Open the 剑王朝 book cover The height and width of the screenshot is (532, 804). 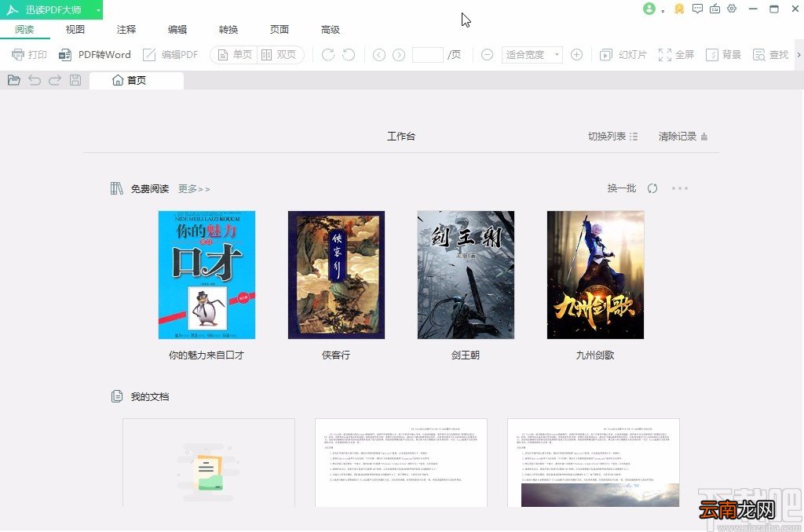pyautogui.click(x=466, y=275)
